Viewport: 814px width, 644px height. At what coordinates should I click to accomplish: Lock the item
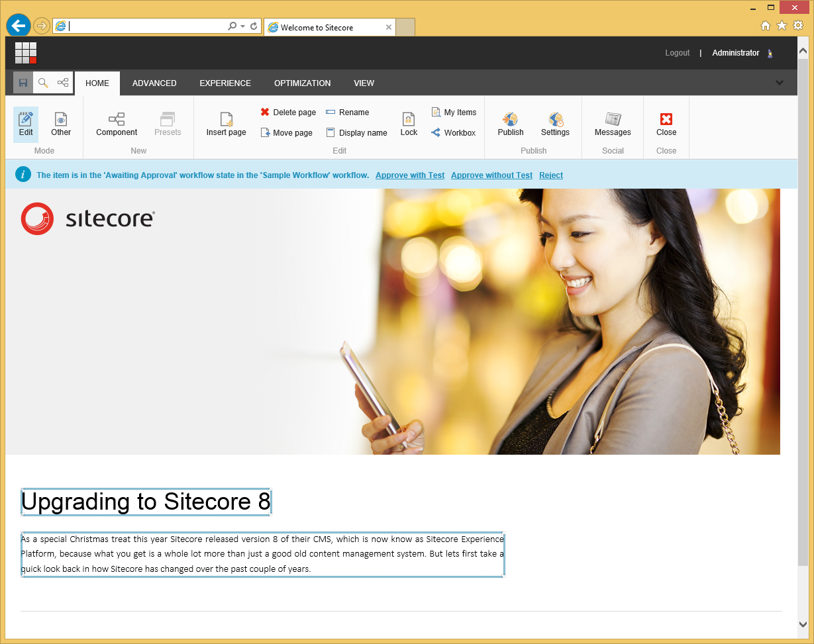pyautogui.click(x=409, y=124)
